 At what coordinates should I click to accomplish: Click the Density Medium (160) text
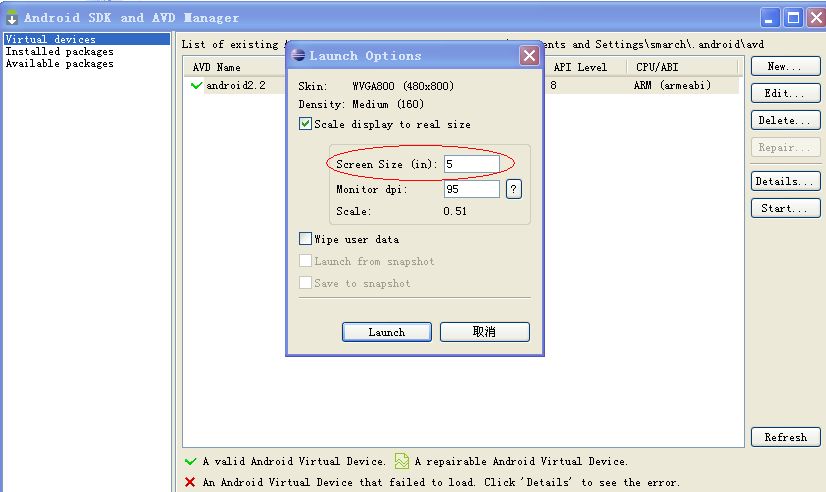pyautogui.click(x=388, y=104)
